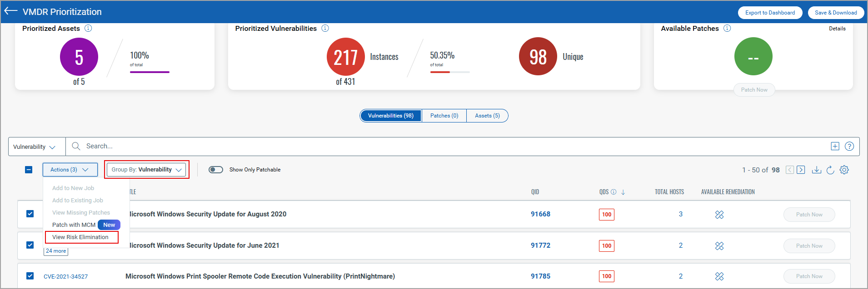Image resolution: width=868 pixels, height=289 pixels.
Task: Click the add search token plus icon
Action: (835, 146)
